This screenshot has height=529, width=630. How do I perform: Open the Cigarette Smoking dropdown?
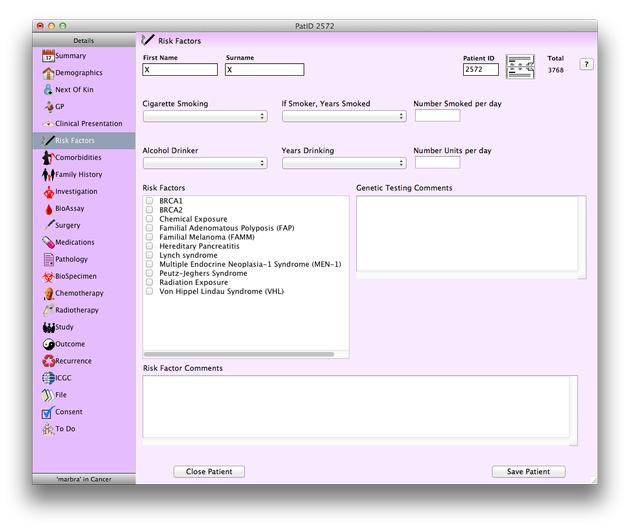point(205,116)
